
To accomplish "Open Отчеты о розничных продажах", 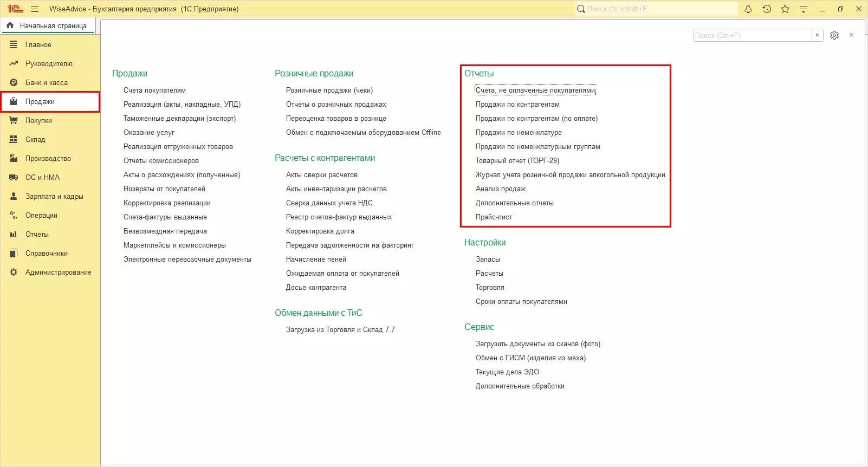I will tap(336, 104).
